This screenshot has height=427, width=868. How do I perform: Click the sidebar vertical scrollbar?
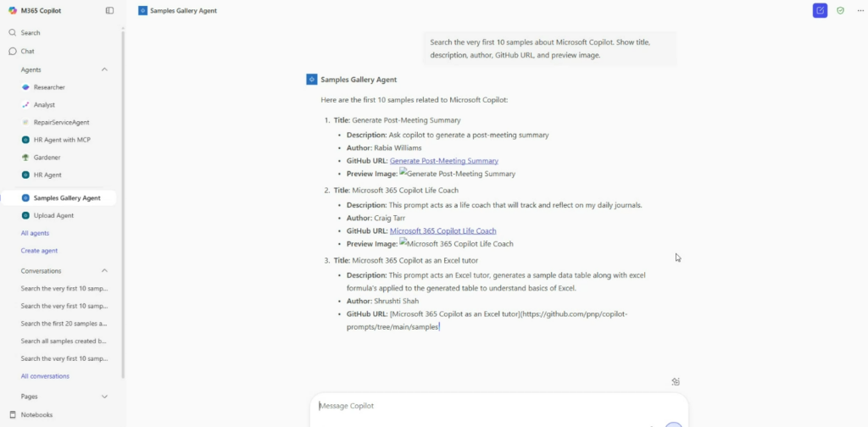pyautogui.click(x=123, y=205)
